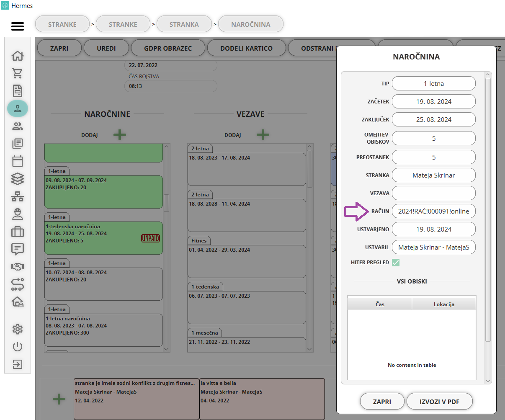Add a new note with bottom plus
The image size is (505, 420).
(x=59, y=399)
